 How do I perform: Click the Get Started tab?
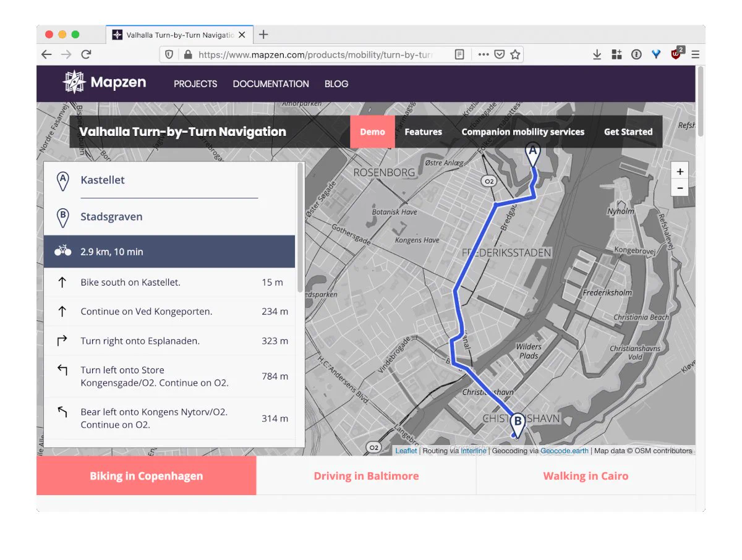(x=628, y=132)
